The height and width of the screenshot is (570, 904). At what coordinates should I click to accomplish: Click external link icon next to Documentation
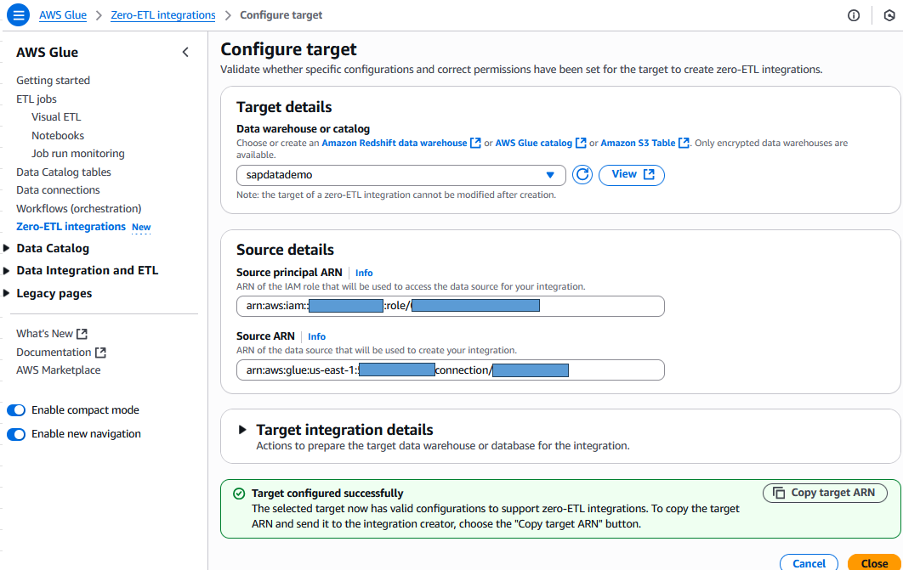[x=100, y=352]
